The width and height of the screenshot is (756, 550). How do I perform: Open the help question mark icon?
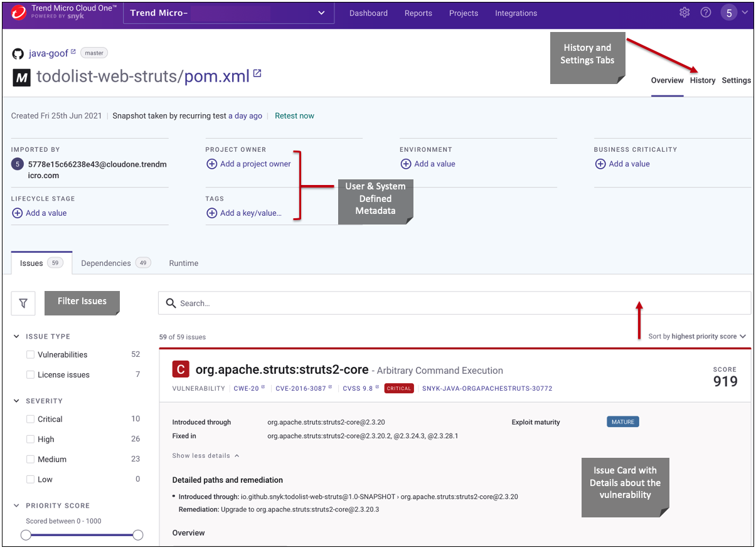click(706, 13)
